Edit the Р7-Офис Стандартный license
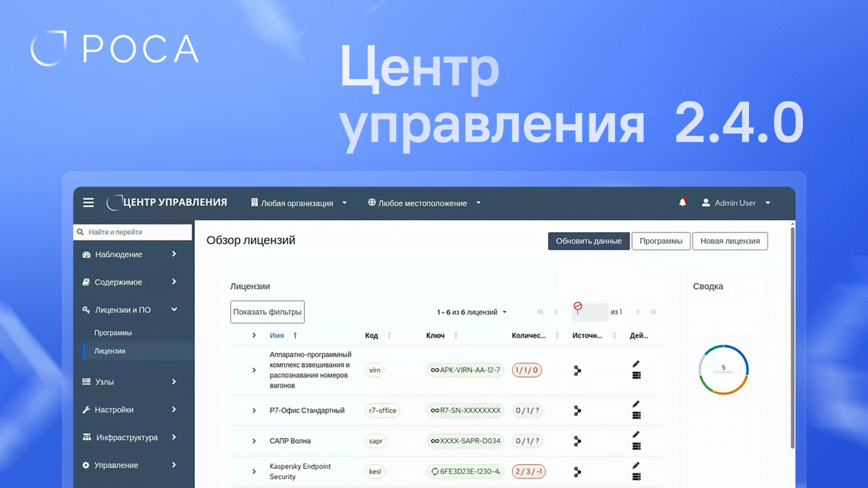868x488 pixels. coord(636,404)
